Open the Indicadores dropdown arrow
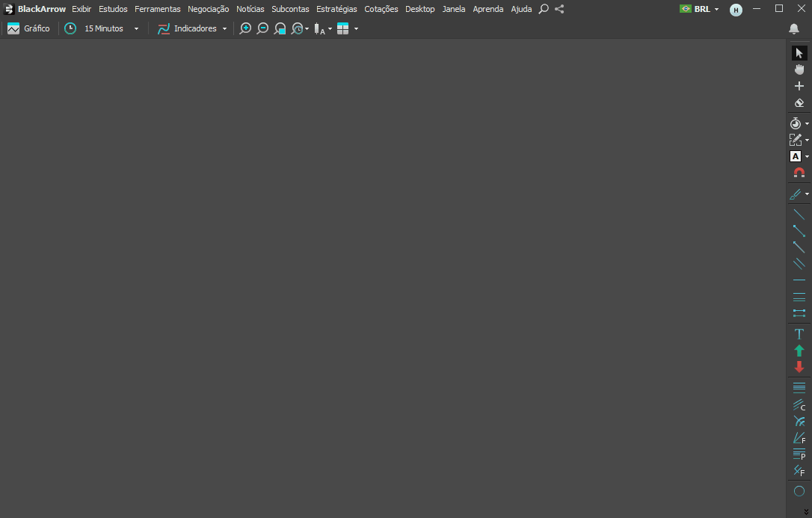Image resolution: width=812 pixels, height=518 pixels. point(224,28)
